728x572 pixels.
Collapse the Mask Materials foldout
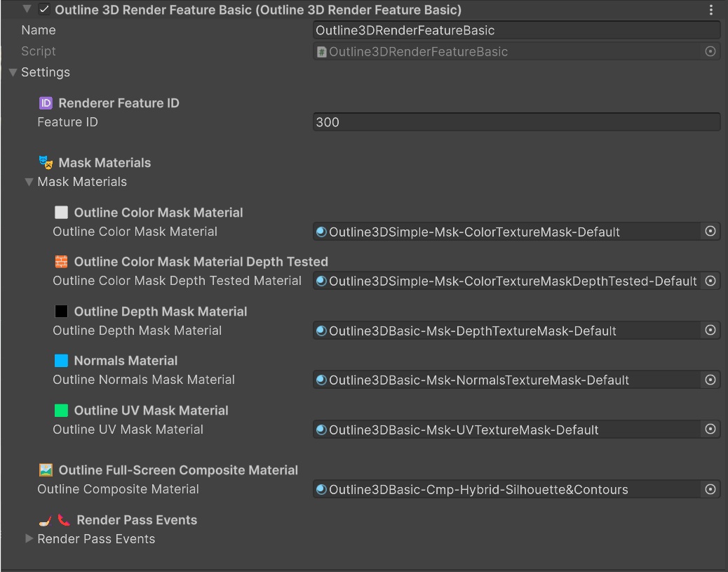pyautogui.click(x=29, y=182)
